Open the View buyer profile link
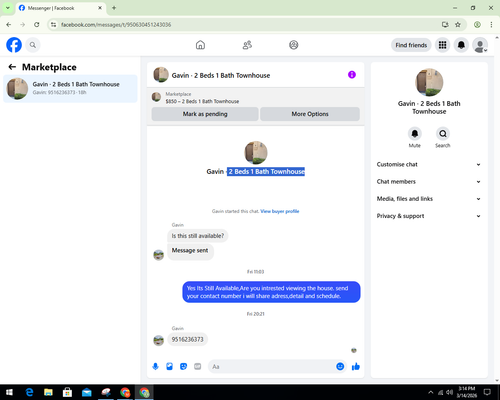The width and height of the screenshot is (500, 400). pos(280,211)
